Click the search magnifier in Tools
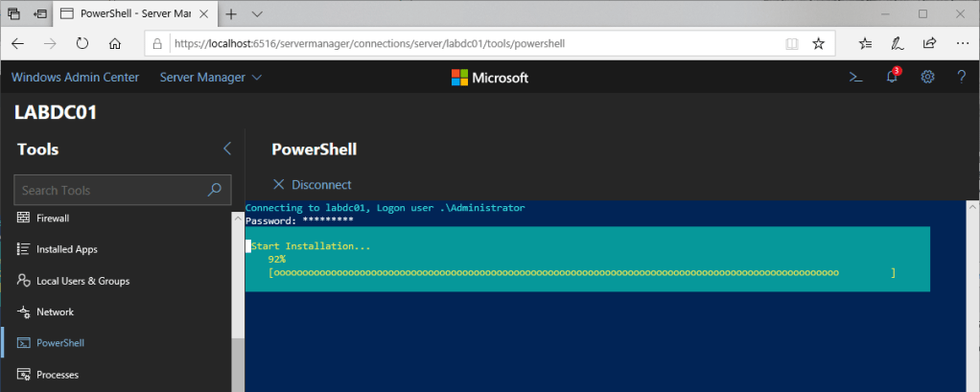 point(215,190)
